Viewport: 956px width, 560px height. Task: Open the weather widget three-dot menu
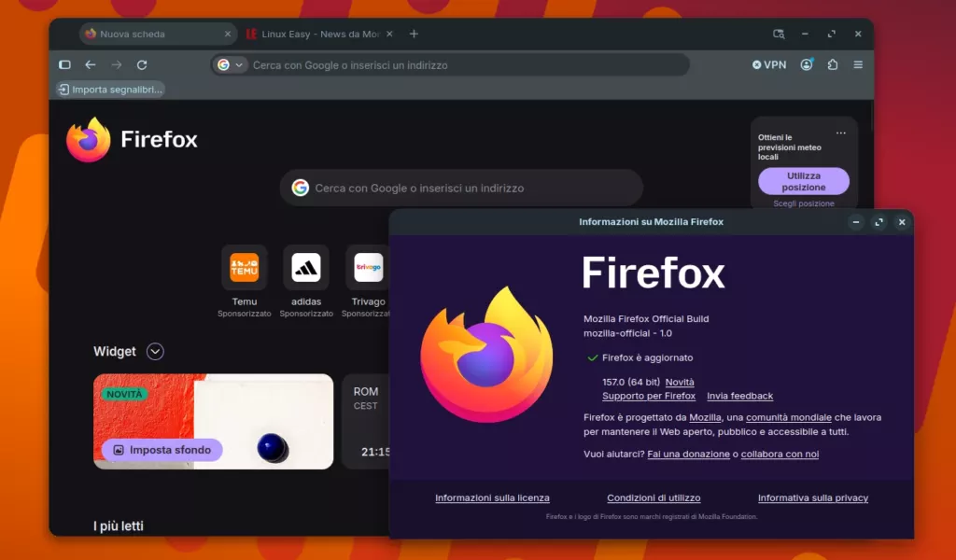click(841, 133)
